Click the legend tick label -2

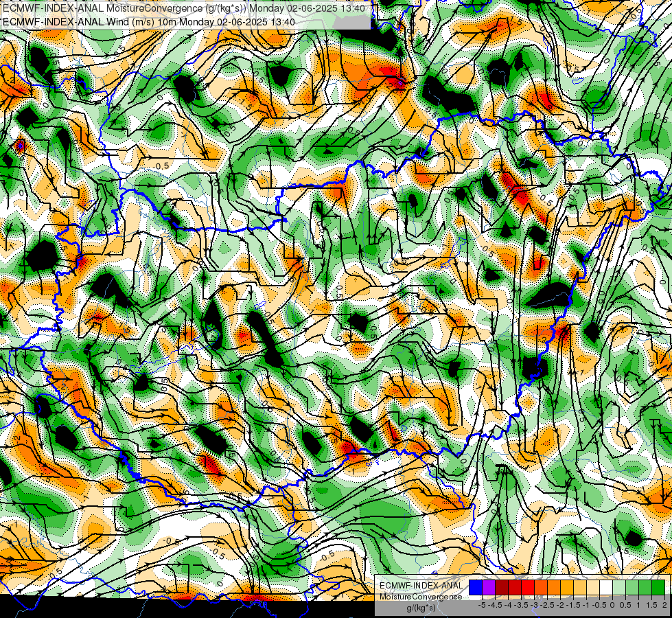[561, 605]
